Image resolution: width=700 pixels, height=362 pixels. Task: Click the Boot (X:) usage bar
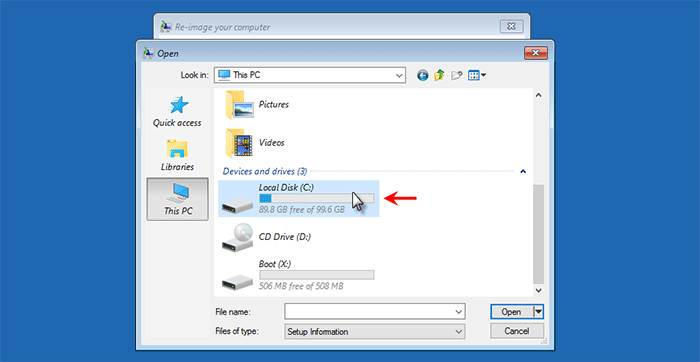[317, 275]
